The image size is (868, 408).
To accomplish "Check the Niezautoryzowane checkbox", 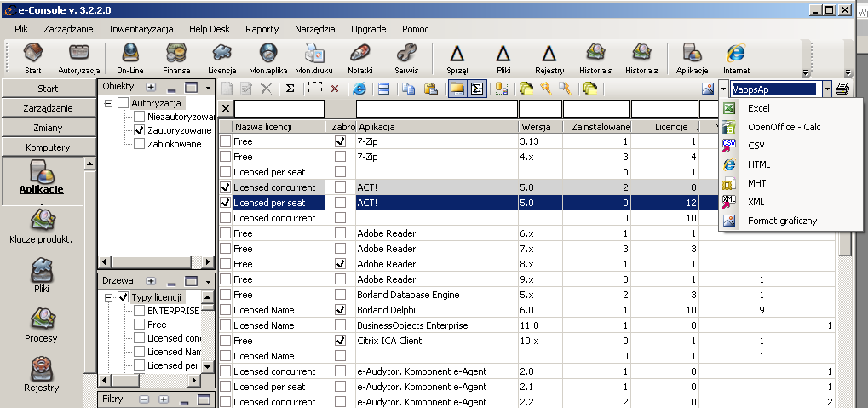I will pos(140,117).
